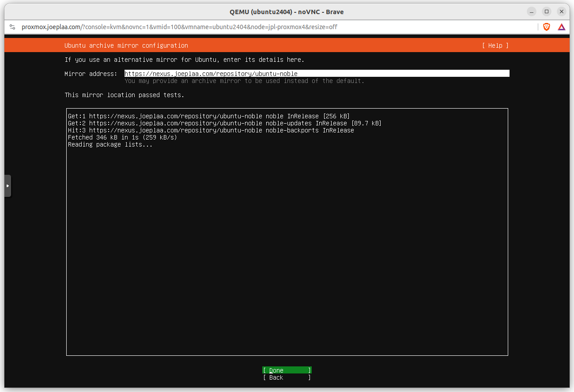Close the Brave window
Screen dimensions: 574x392
coord(562,11)
